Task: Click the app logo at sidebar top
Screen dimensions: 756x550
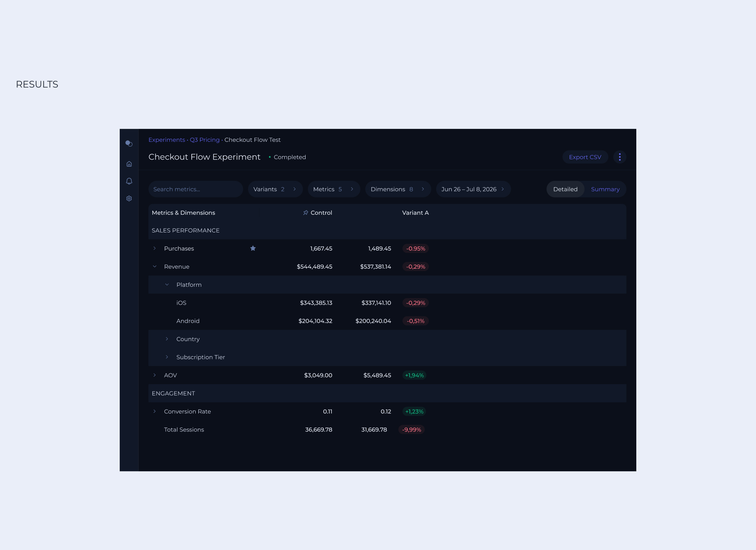Action: pyautogui.click(x=129, y=143)
